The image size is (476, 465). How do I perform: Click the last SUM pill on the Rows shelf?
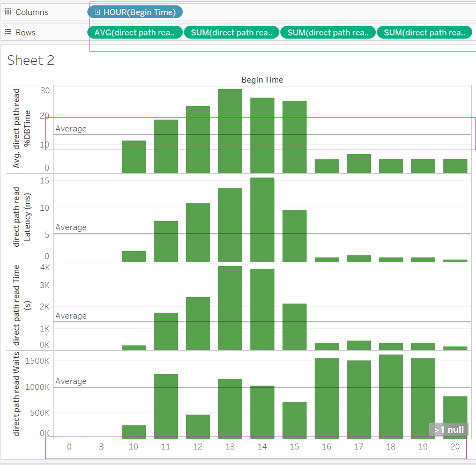coord(424,33)
